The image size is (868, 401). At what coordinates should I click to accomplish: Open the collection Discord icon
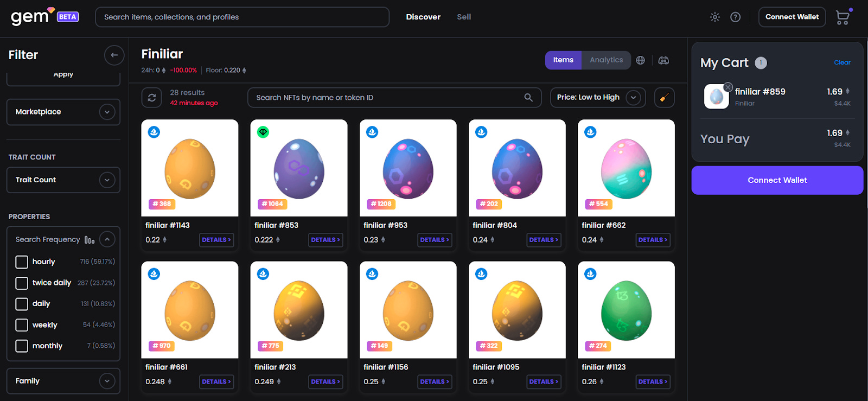click(x=663, y=60)
